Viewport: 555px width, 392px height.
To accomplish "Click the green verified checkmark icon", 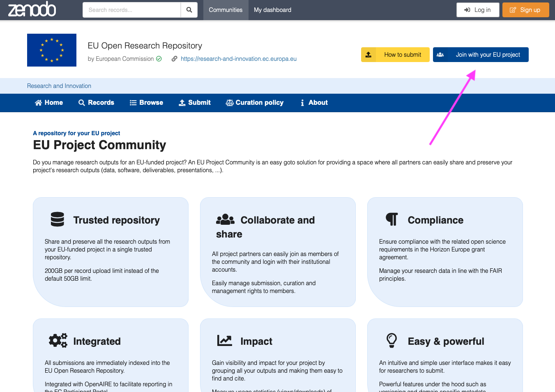I will [x=159, y=59].
